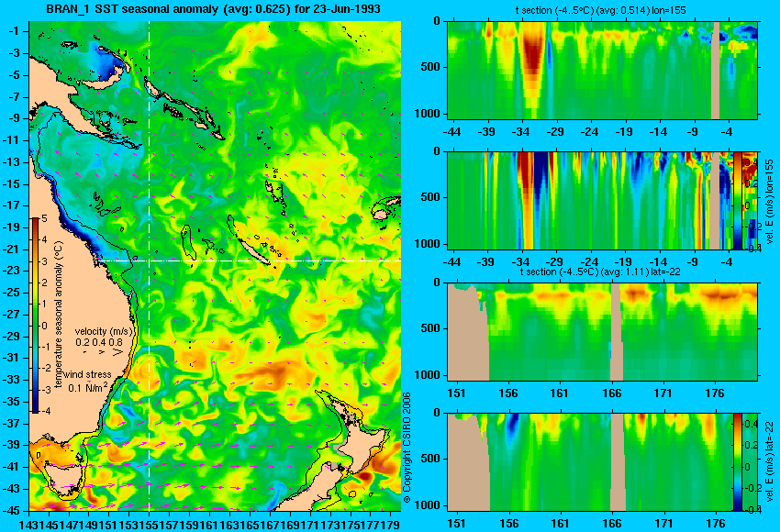The width and height of the screenshot is (780, 532).
Task: Click the 'temperature seasonal anomaly (°C)' label
Action: coord(58,315)
